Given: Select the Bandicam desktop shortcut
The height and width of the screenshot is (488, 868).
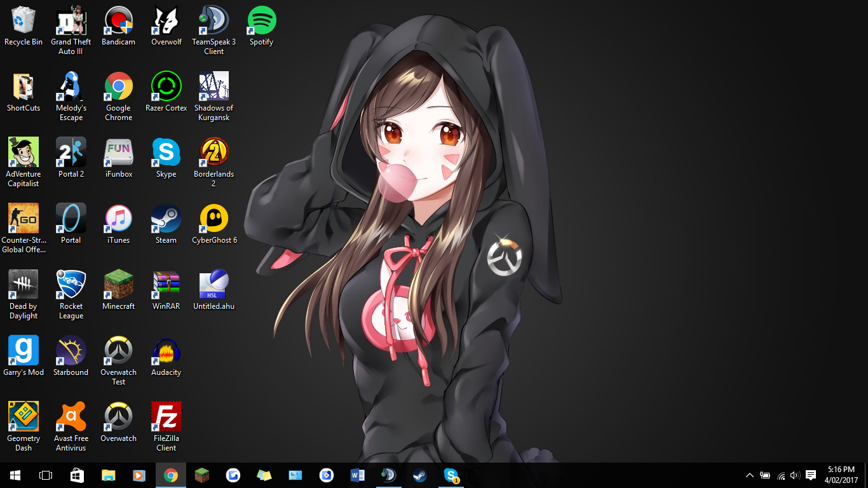Looking at the screenshot, I should tap(118, 27).
